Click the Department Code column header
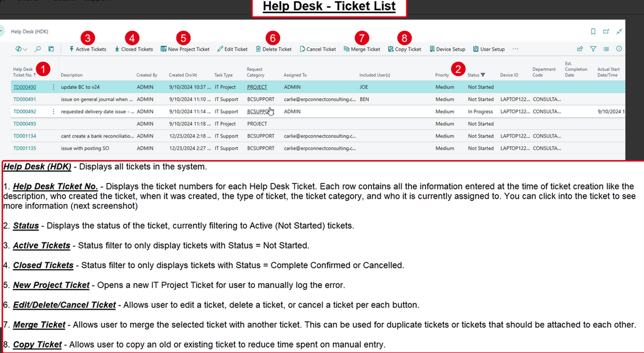 544,72
